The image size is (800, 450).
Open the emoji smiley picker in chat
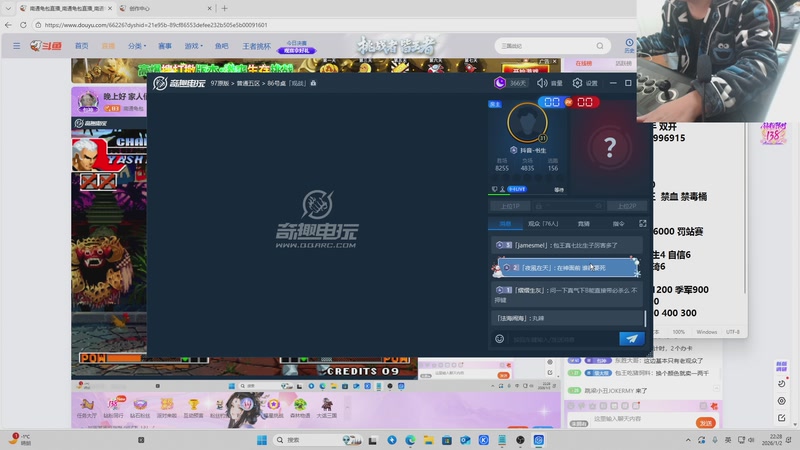pos(499,339)
